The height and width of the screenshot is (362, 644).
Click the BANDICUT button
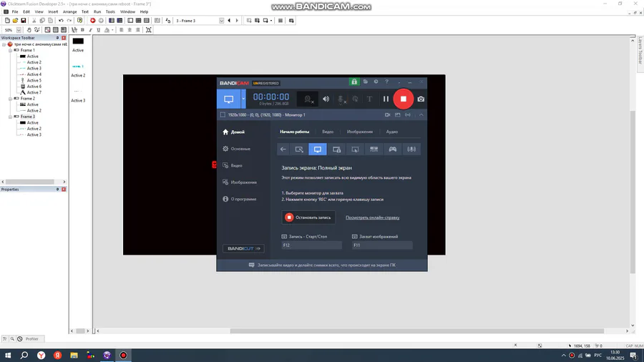click(x=243, y=248)
